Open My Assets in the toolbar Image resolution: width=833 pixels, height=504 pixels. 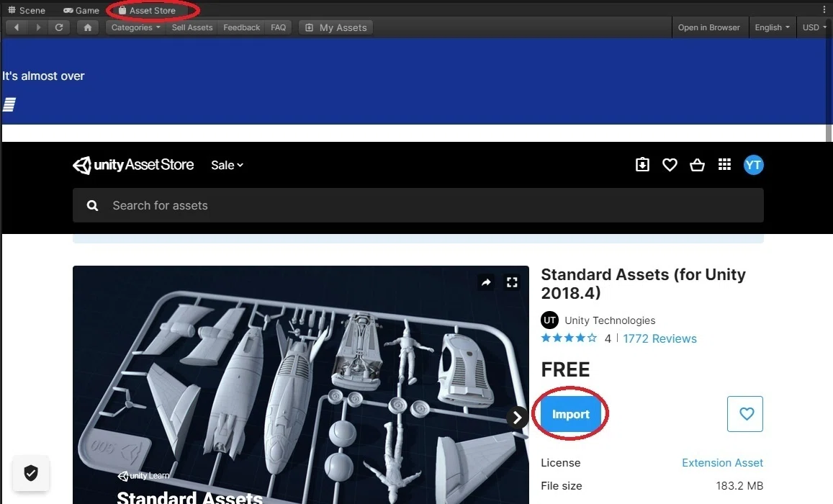pyautogui.click(x=336, y=27)
